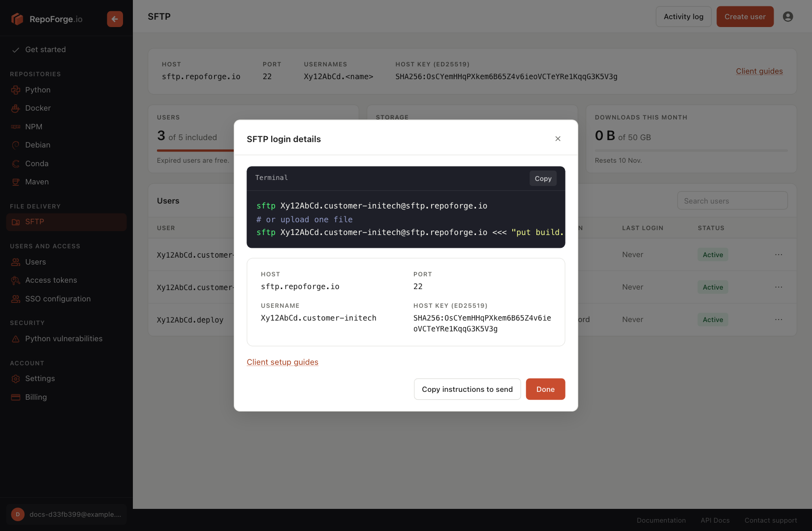The image size is (812, 531).
Task: Click the Debian repository icon
Action: [16, 145]
